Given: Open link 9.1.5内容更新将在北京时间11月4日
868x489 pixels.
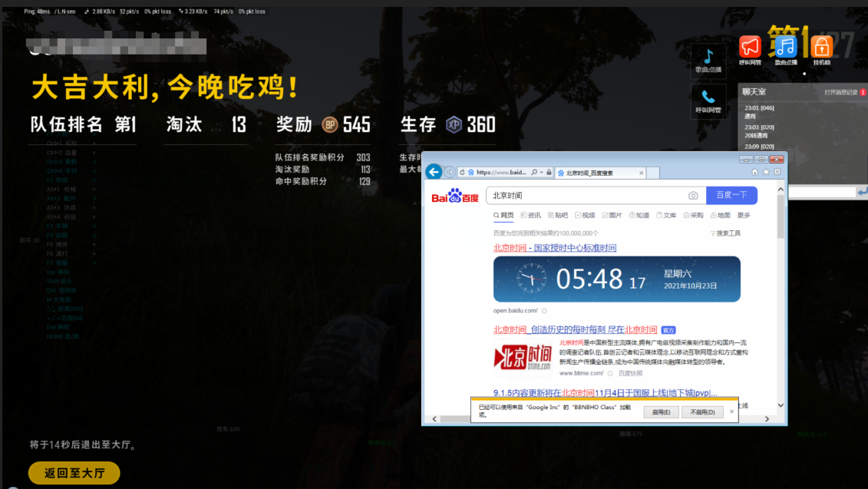Looking at the screenshot, I should tap(605, 392).
